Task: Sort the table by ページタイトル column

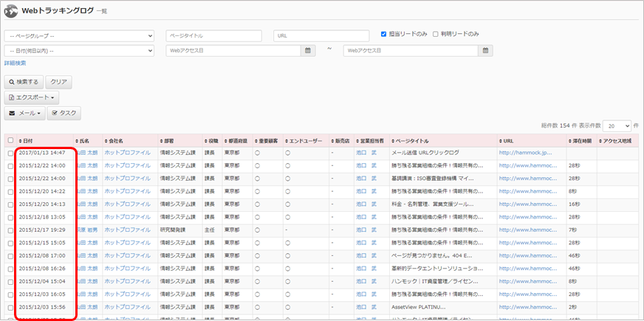Action: (x=411, y=141)
